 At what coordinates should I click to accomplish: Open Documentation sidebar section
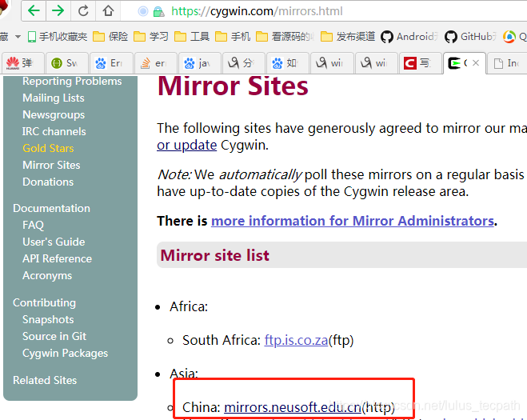coord(51,208)
